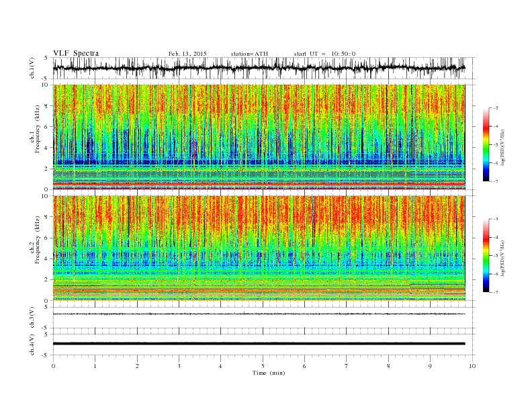Click the '2' kHz tick of ch.2 spectrogram
The image size is (532, 411).
(47, 280)
